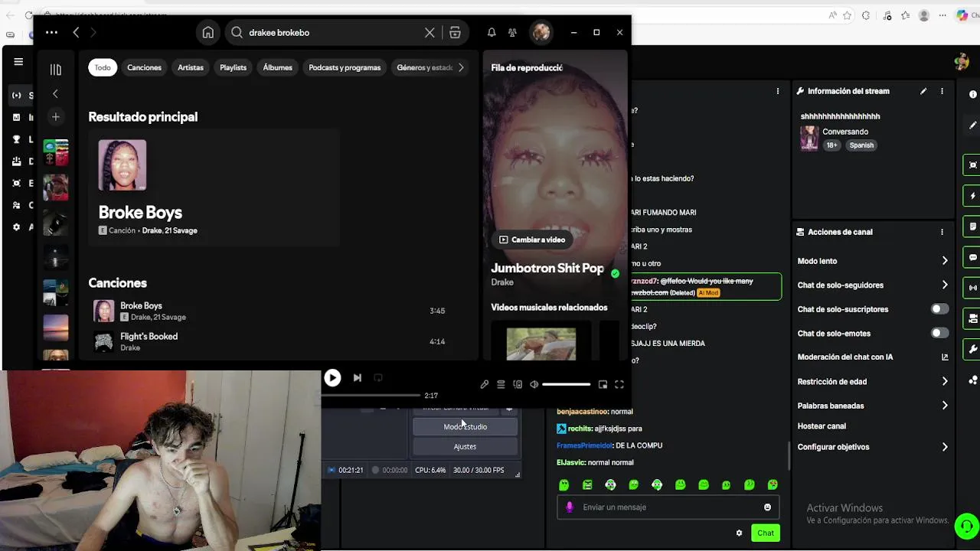The width and height of the screenshot is (980, 551).
Task: Click Enviar un mensaje chat input
Action: 668,507
